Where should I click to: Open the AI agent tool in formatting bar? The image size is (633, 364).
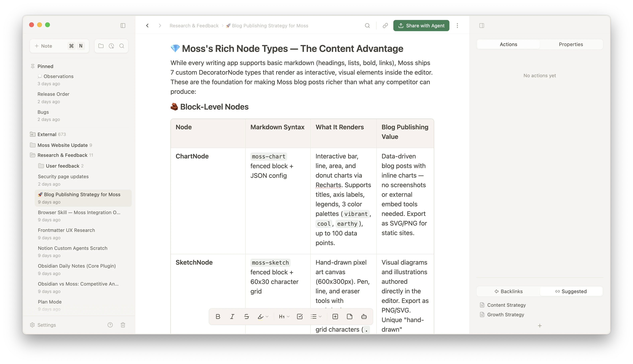click(364, 317)
